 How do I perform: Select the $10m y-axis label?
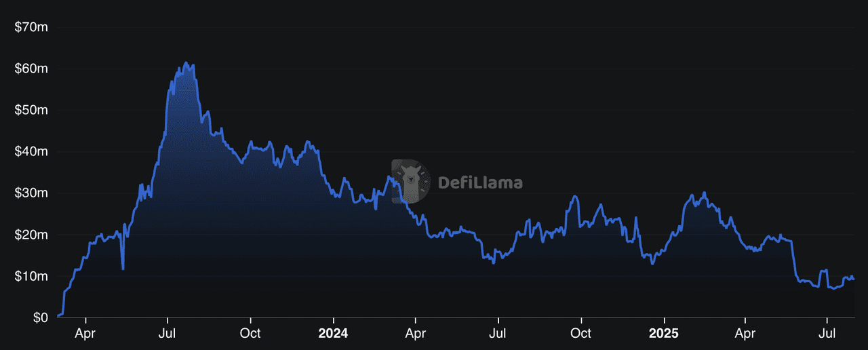pyautogui.click(x=30, y=276)
